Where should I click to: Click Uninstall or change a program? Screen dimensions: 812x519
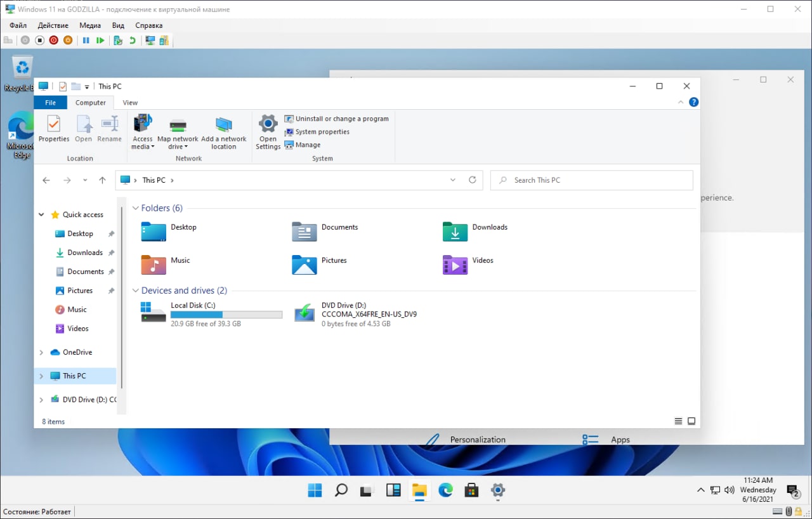point(336,119)
